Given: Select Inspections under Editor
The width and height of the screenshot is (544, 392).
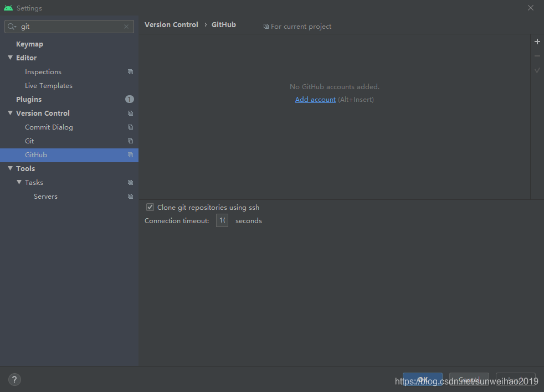Looking at the screenshot, I should 43,72.
